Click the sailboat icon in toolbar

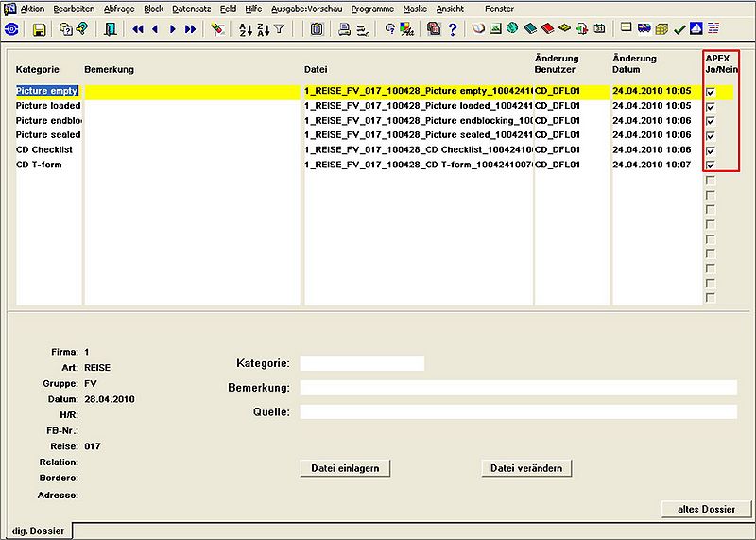point(696,29)
